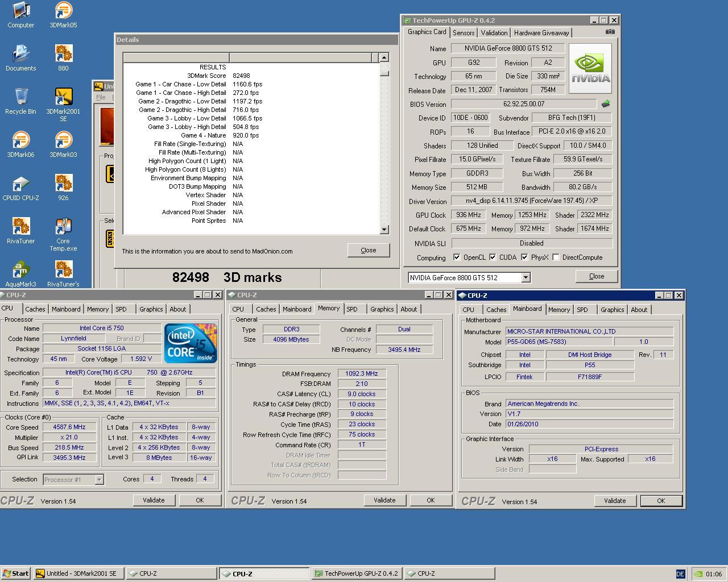Image resolution: width=728 pixels, height=582 pixels.
Task: Open the Core Temp.exe desktop icon
Action: [x=63, y=235]
